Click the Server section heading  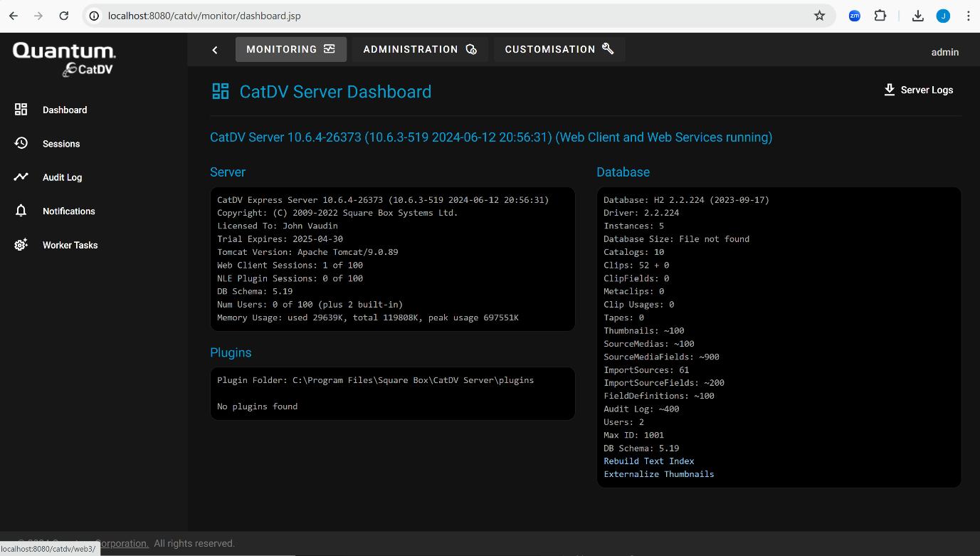(x=228, y=172)
